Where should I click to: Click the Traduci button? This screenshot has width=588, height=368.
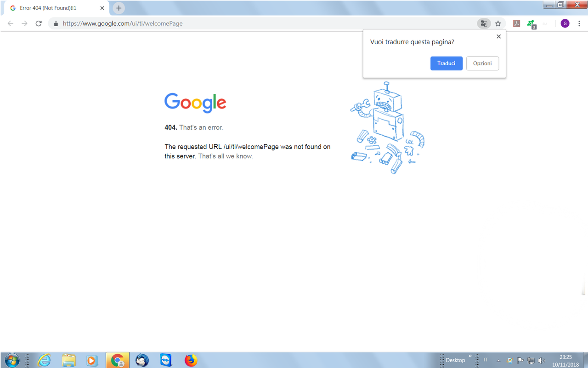pyautogui.click(x=446, y=63)
